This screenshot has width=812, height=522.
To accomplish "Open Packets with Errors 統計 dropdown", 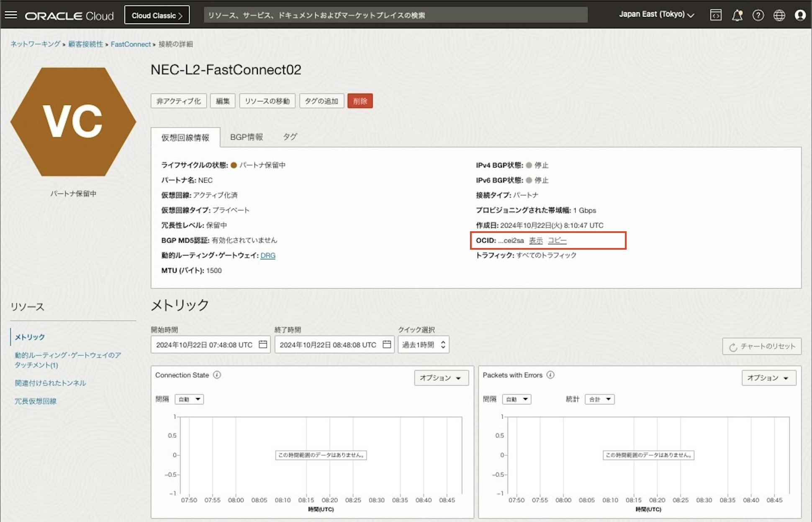I will tap(599, 399).
